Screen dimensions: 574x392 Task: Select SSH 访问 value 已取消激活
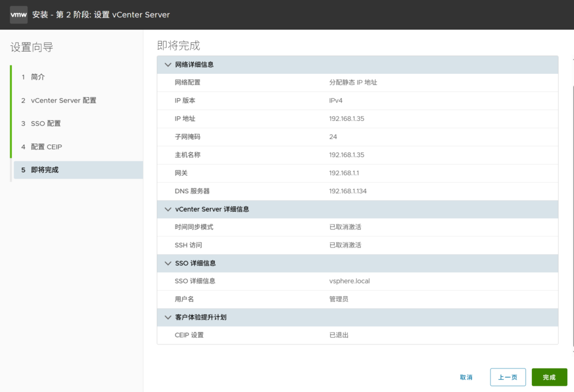[x=345, y=245]
